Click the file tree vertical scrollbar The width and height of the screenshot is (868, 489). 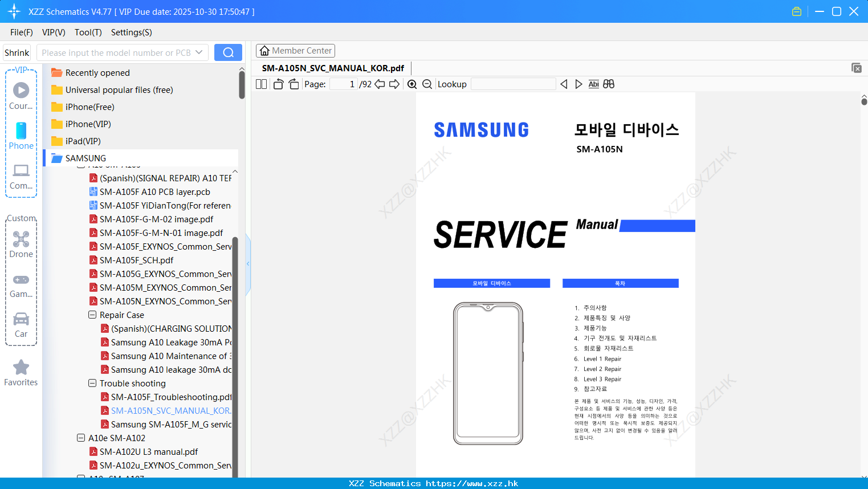pos(235,357)
